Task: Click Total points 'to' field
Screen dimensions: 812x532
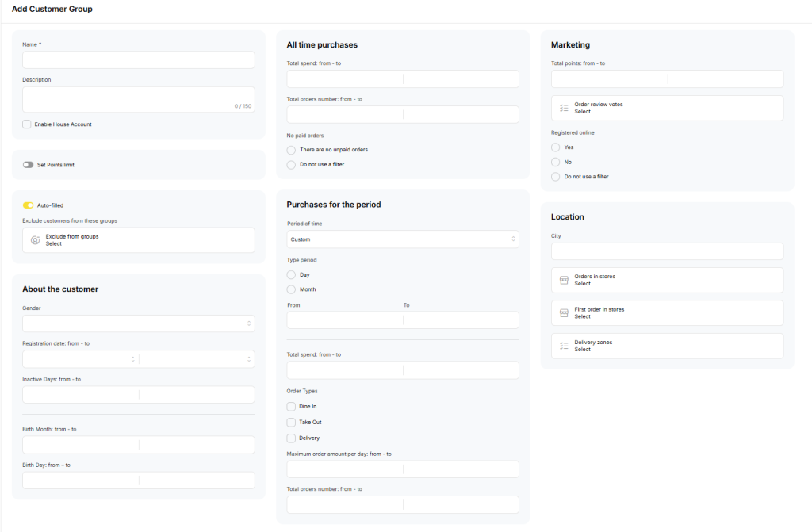Action: [x=726, y=79]
